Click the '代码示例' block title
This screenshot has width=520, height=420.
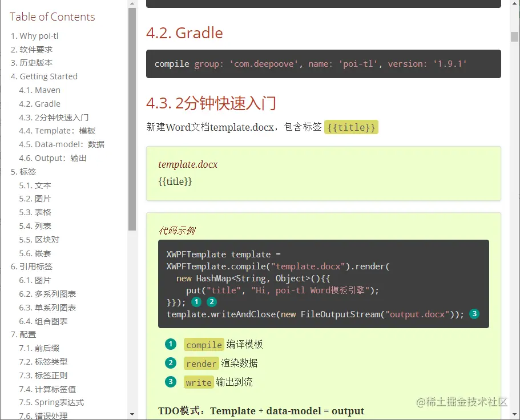[x=177, y=231]
